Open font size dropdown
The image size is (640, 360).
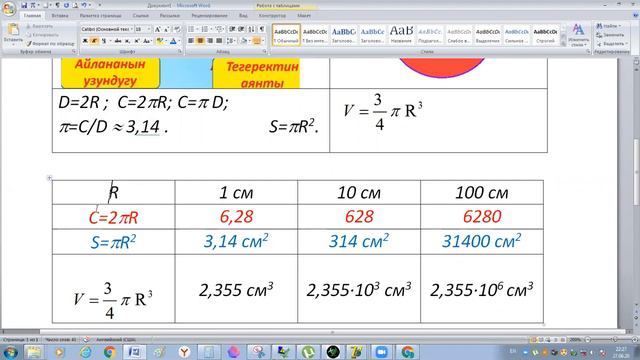tap(149, 29)
